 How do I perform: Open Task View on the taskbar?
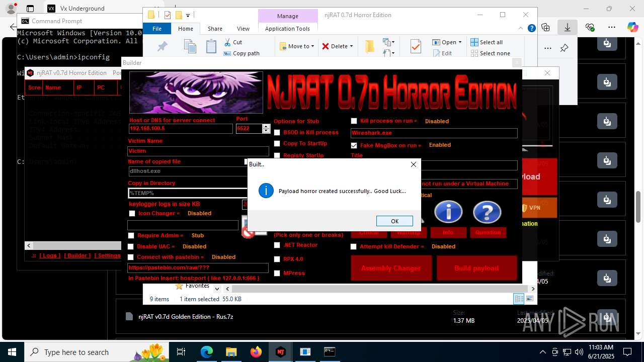pos(182,352)
